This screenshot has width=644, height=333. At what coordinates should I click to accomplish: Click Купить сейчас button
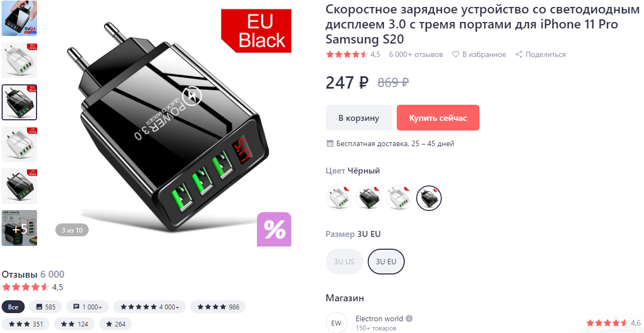(438, 118)
